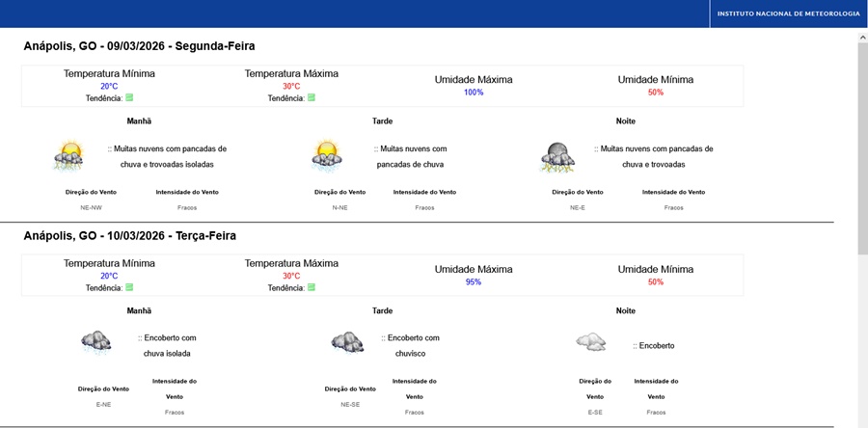Select the Anápolis 10/03/2026 Terça-Feira heading
868x428 pixels.
tap(129, 236)
